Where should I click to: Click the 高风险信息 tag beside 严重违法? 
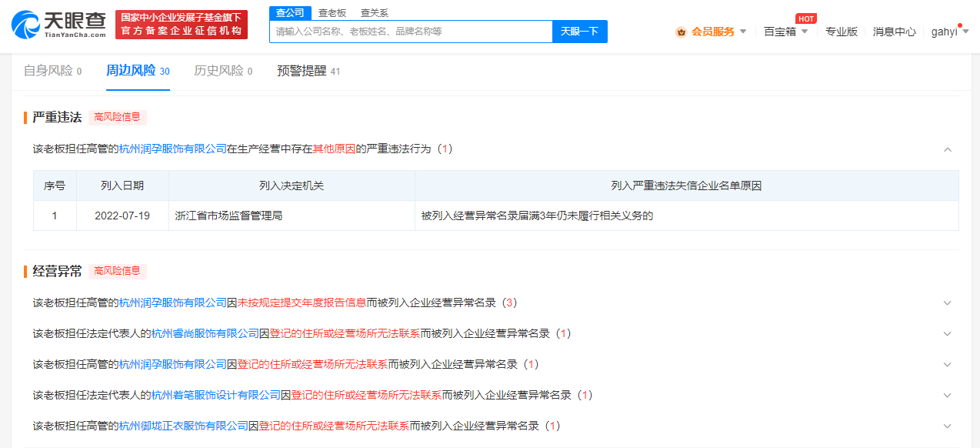click(116, 117)
